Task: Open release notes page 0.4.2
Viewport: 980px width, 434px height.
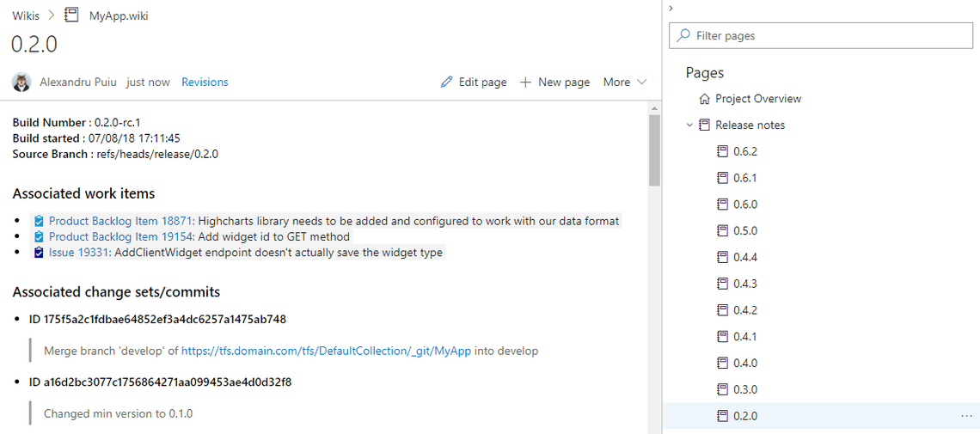Action: pyautogui.click(x=745, y=309)
